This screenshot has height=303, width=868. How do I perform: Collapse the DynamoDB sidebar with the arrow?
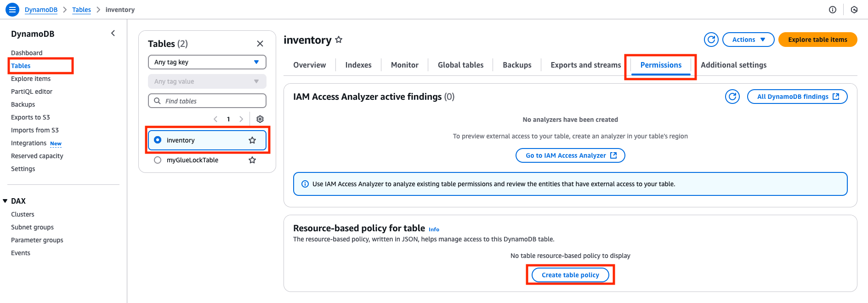[x=113, y=33]
